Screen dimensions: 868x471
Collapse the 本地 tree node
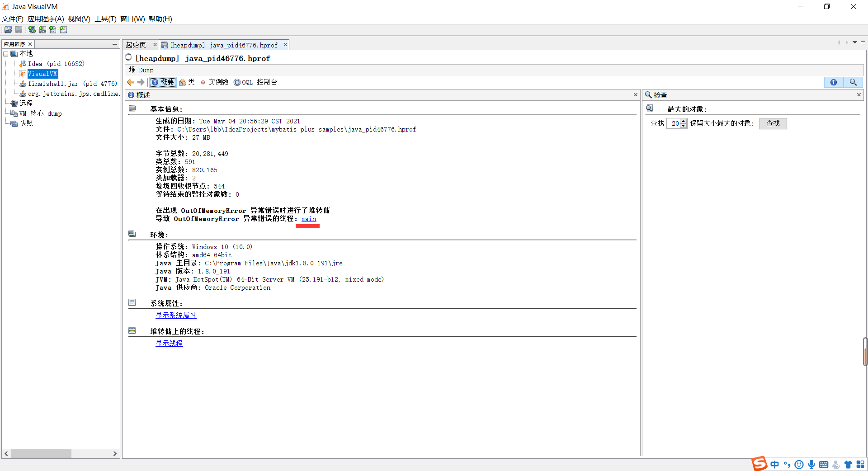click(x=6, y=54)
